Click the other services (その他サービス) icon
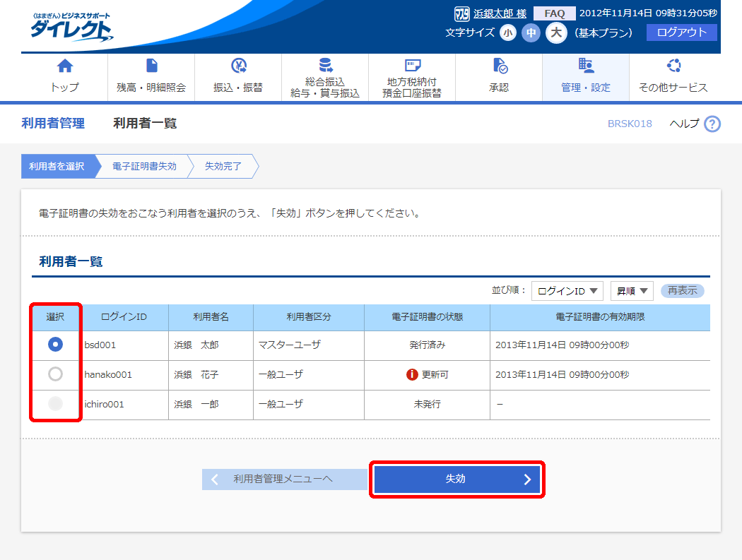The width and height of the screenshot is (742, 560). [x=673, y=66]
